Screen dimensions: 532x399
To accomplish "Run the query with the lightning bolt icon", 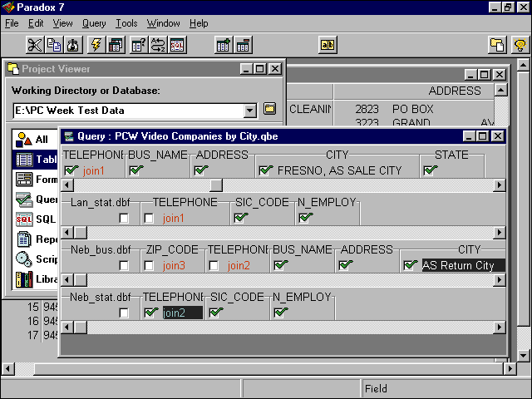I will click(96, 45).
